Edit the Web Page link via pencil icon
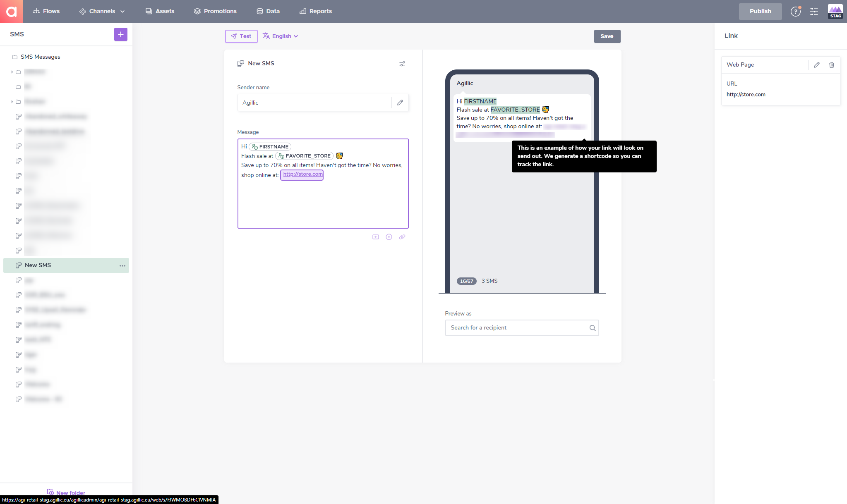 click(816, 65)
